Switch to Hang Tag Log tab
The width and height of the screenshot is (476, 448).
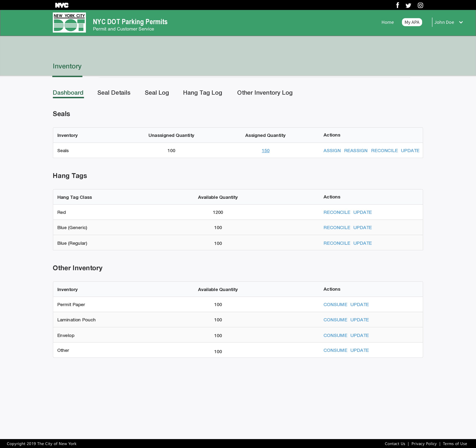(x=202, y=93)
